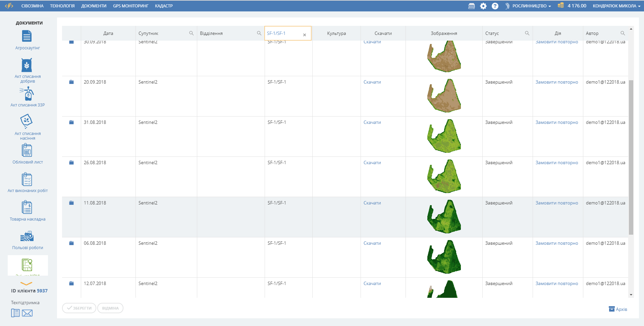Select Товарна накладна in sidebar
This screenshot has height=326, width=644.
click(27, 208)
